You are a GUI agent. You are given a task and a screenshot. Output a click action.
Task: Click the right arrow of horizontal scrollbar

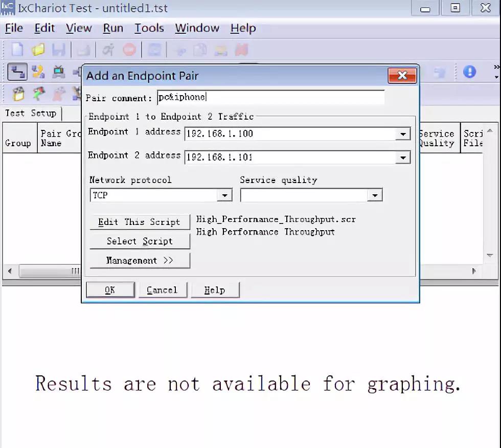[474, 271]
